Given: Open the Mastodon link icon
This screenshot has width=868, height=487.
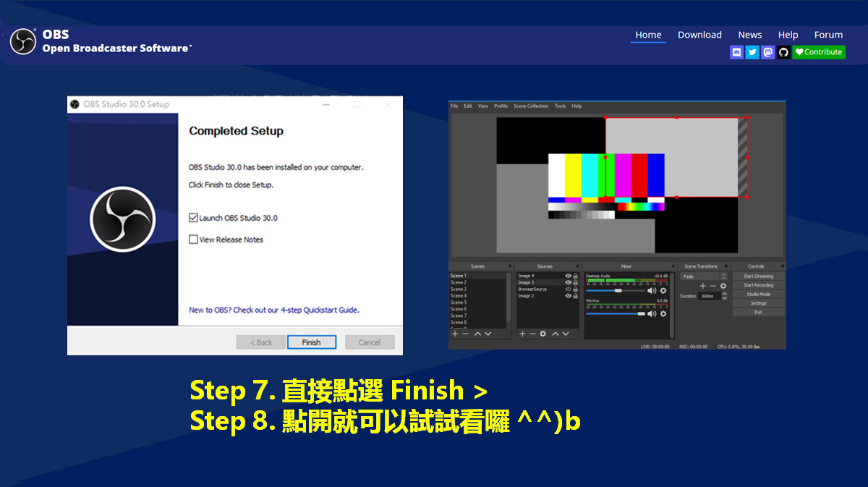Looking at the screenshot, I should click(x=768, y=52).
